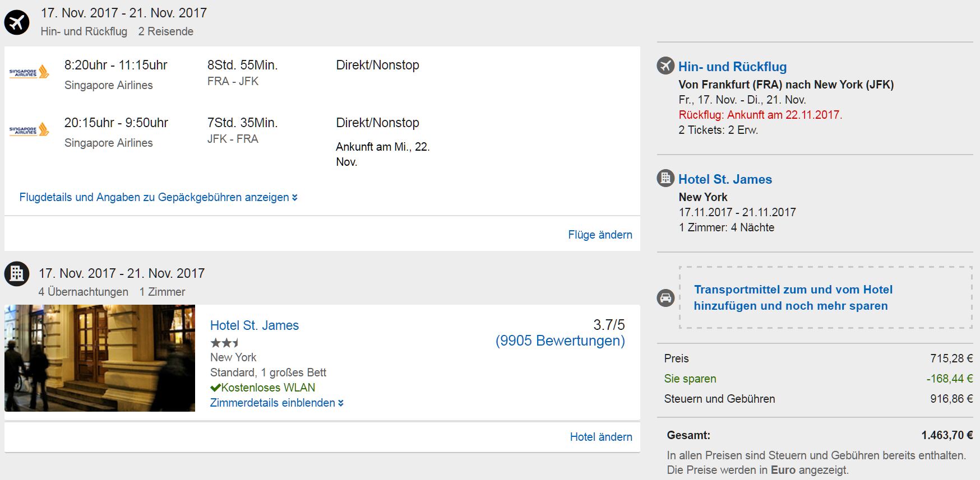The image size is (980, 480).
Task: Click the hotel star rating icons
Action: pyautogui.click(x=225, y=343)
